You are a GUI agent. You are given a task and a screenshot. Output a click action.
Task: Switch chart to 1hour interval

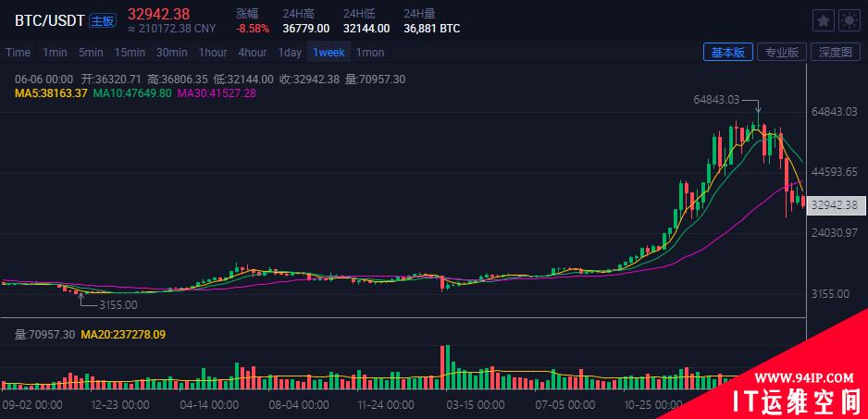tap(213, 53)
